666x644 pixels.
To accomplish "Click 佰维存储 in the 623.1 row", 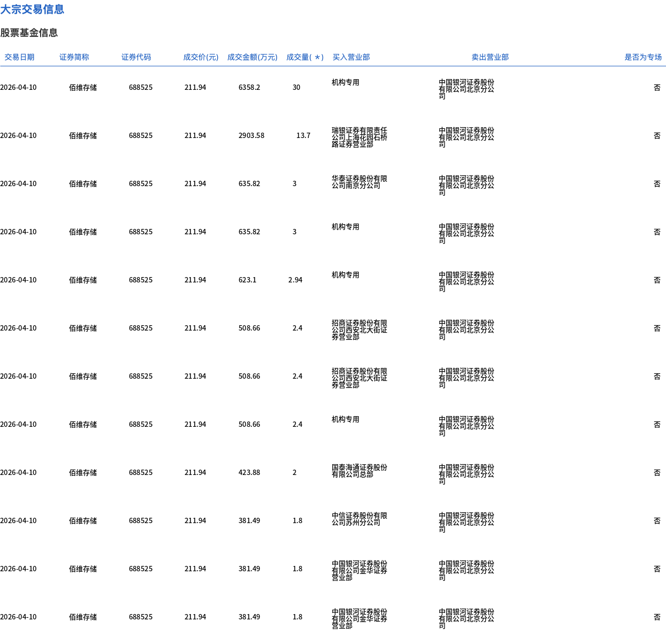I will (x=83, y=280).
